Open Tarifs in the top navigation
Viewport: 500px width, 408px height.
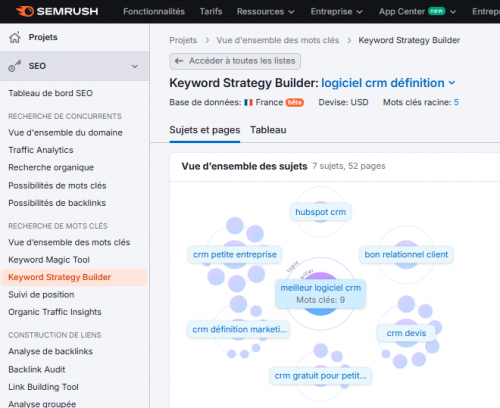211,12
